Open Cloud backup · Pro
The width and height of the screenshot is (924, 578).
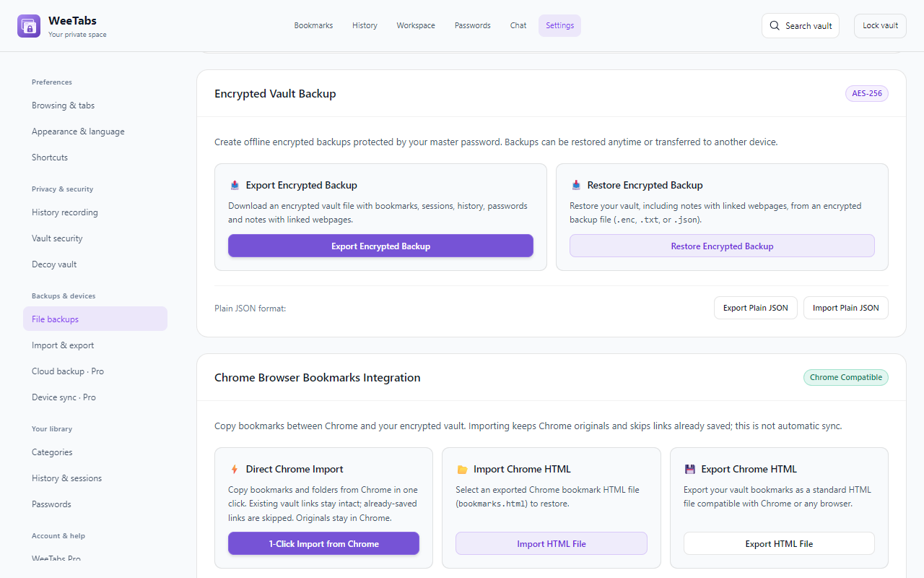pos(95,371)
